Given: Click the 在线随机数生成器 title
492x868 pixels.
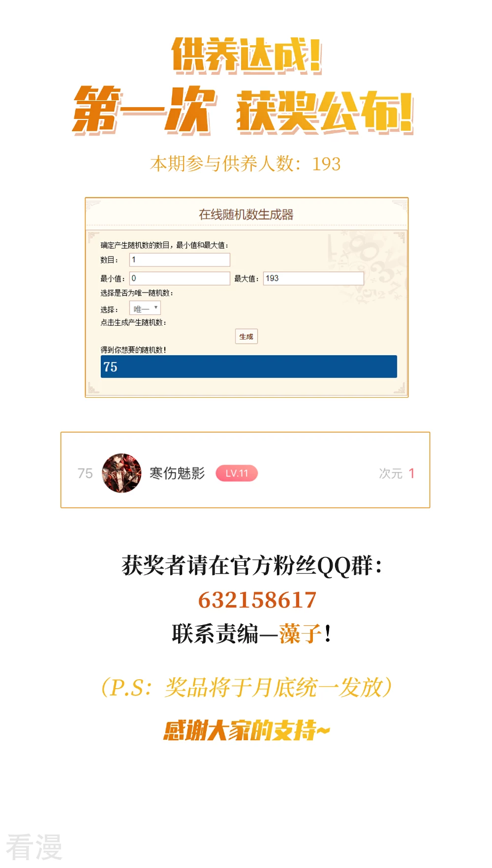Looking at the screenshot, I should [x=246, y=214].
